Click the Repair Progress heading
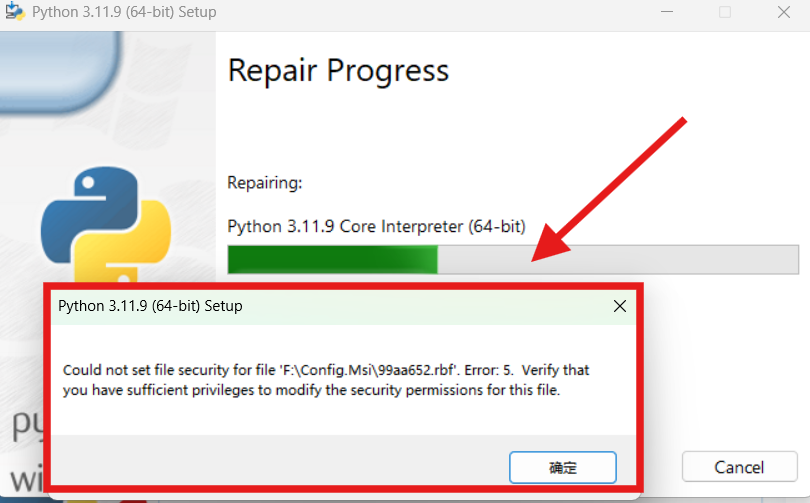The image size is (810, 503). [x=338, y=71]
